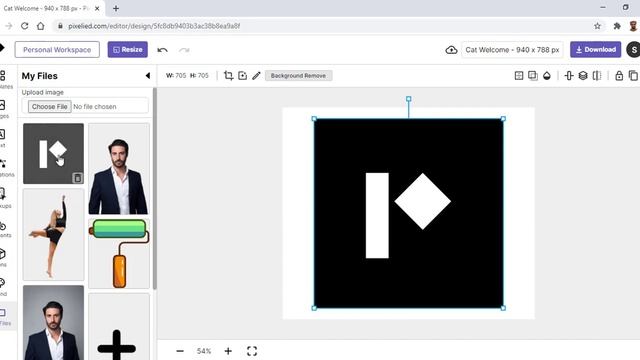Image resolution: width=640 pixels, height=360 pixels.
Task: Click the 54% zoom level value
Action: pyautogui.click(x=204, y=351)
